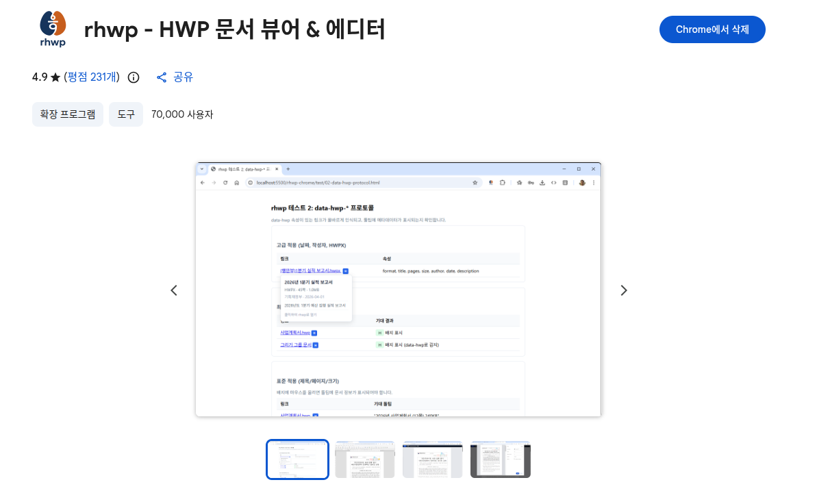The height and width of the screenshot is (504, 817).
Task: Select the first highlighted screenshot thumbnail
Action: tap(297, 459)
